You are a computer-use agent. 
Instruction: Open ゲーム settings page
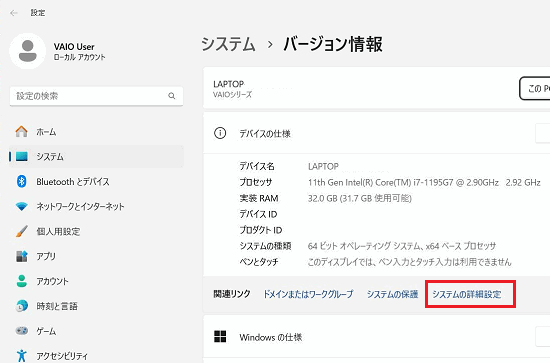click(x=96, y=331)
